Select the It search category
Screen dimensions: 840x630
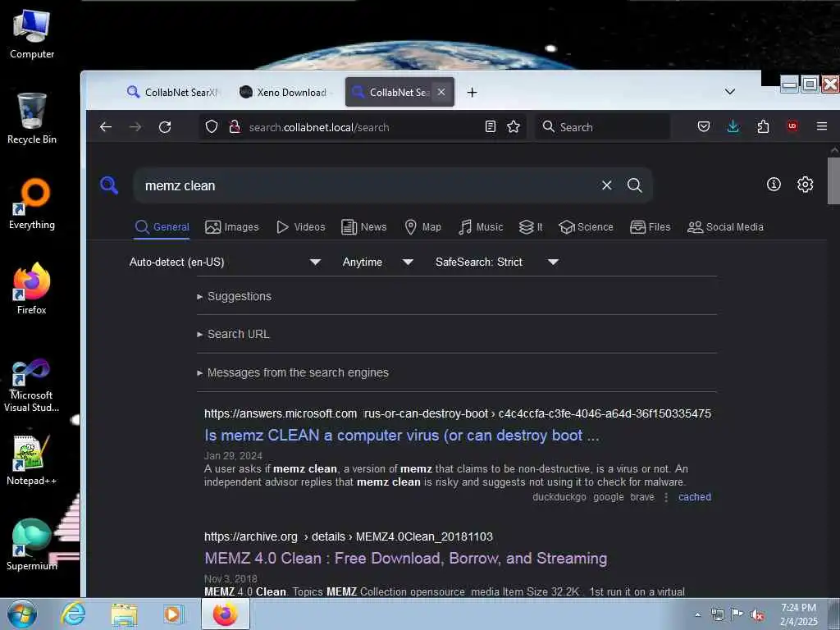coord(531,227)
